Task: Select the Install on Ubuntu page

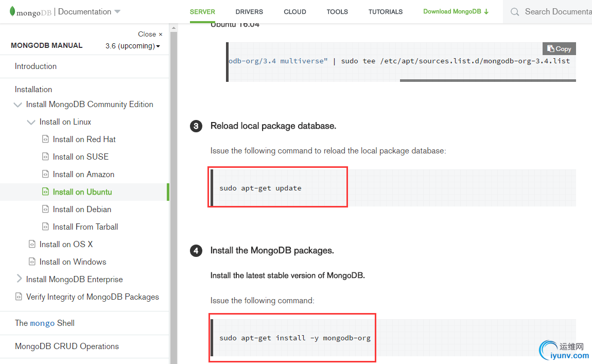Action: coord(82,192)
